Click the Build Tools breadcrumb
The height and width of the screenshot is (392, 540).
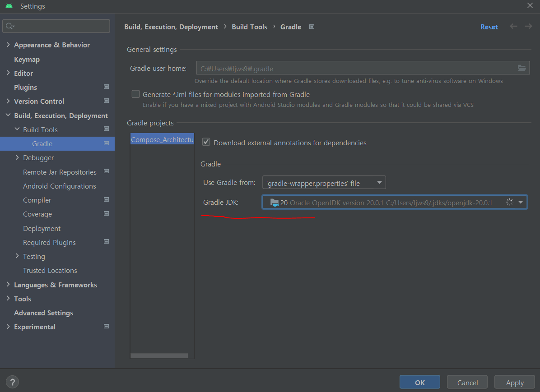[x=249, y=27]
